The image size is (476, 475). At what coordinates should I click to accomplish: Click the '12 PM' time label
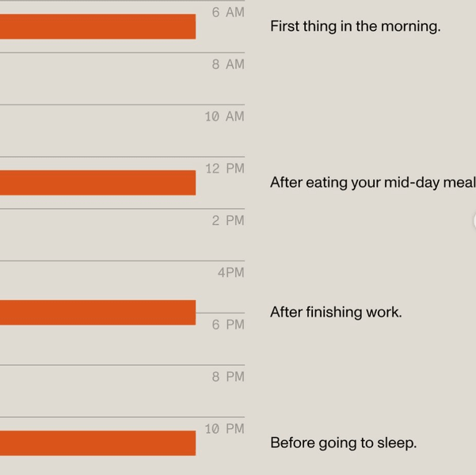(225, 169)
